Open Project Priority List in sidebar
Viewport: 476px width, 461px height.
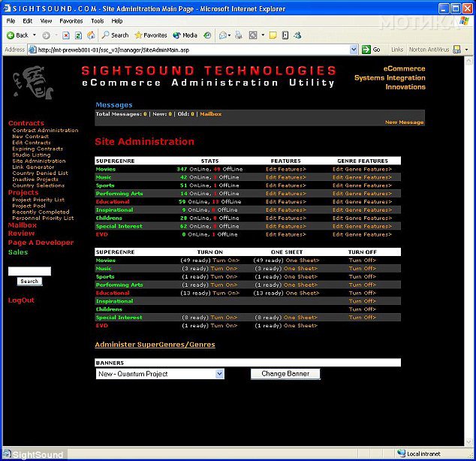click(38, 200)
